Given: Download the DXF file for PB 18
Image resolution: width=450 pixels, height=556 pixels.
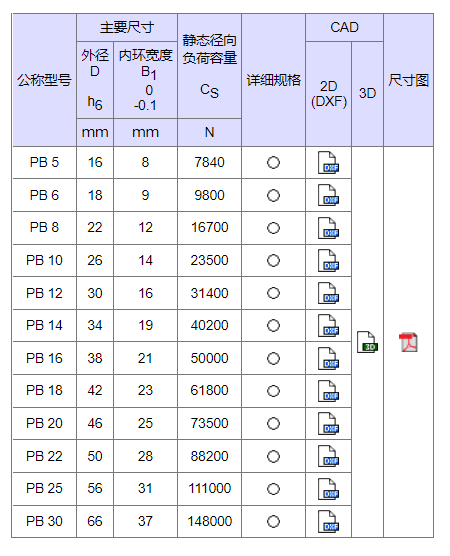Looking at the screenshot, I should click(328, 391).
